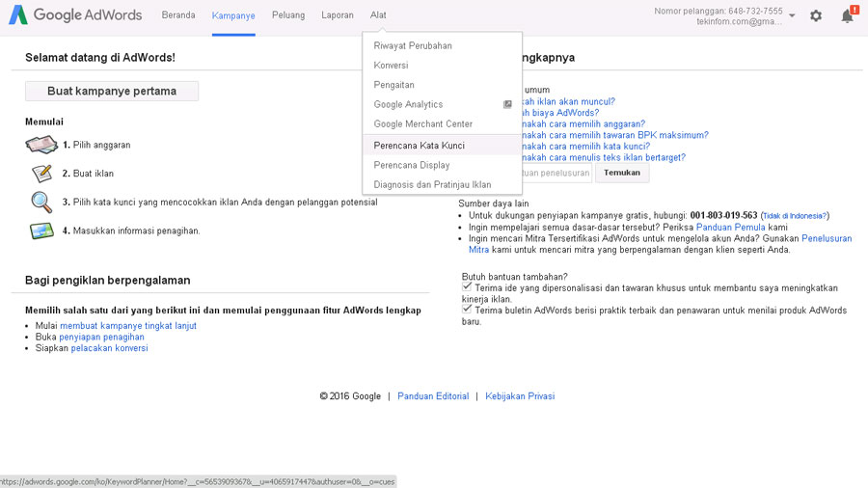The width and height of the screenshot is (868, 488).
Task: Select Perencana Kata Kunci
Action: coord(443,146)
